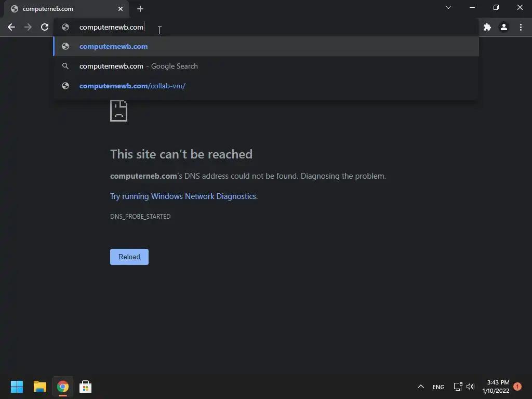Click the This site can't be reached heading
The image size is (532, 399).
181,154
